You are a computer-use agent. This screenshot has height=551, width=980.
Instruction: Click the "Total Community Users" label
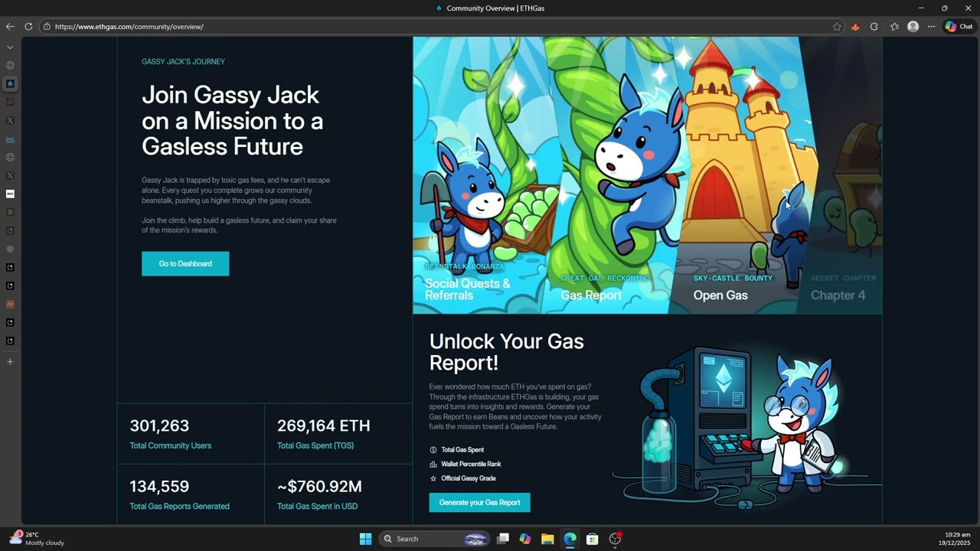pyautogui.click(x=170, y=445)
